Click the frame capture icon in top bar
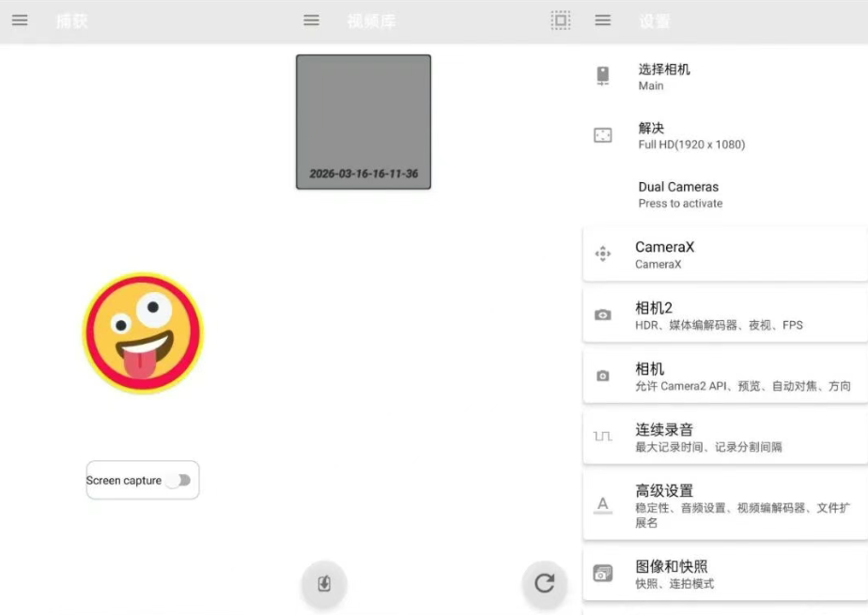This screenshot has width=868, height=615. (x=561, y=20)
